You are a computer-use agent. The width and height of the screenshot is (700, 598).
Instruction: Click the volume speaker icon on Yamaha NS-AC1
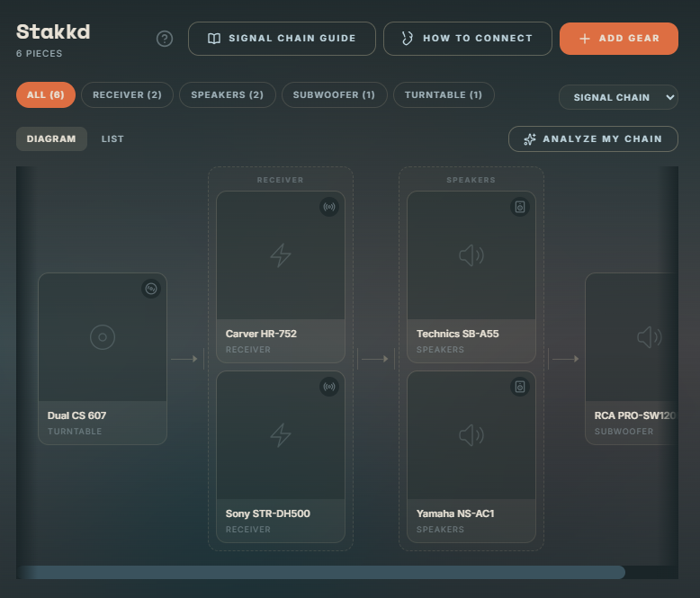click(471, 435)
